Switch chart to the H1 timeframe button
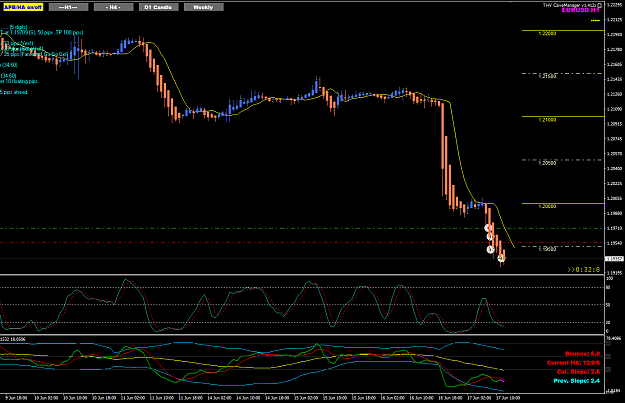Screen dimensions: 625x403 click(x=68, y=7)
